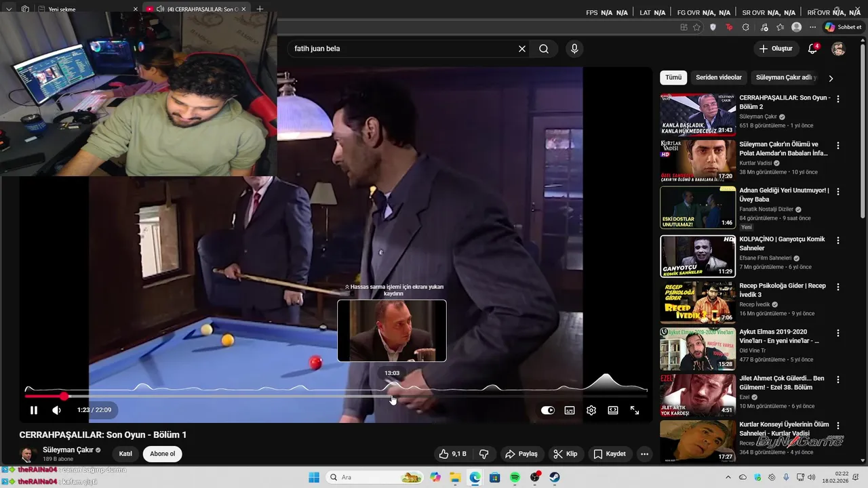
Task: Open options for Aykut Elmas video
Action: tap(838, 333)
